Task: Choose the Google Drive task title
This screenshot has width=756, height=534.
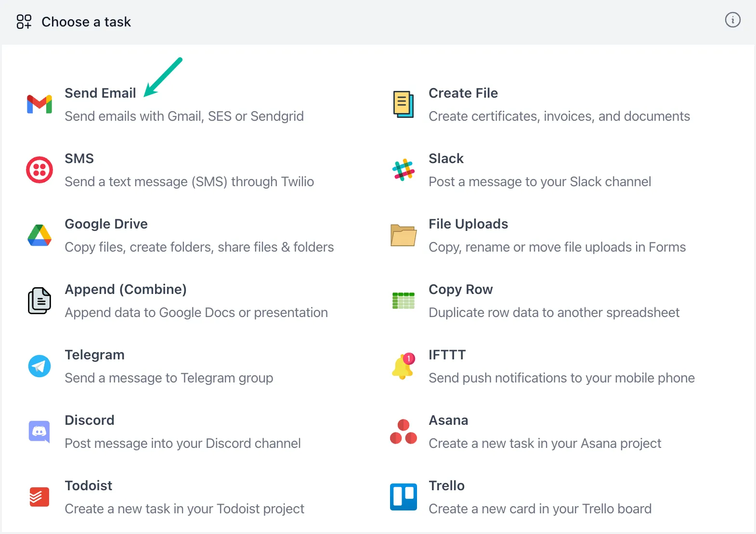Action: (106, 224)
